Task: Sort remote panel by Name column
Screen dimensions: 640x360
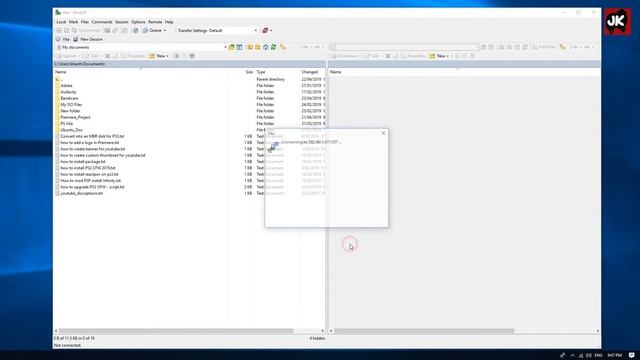Action: [x=336, y=72]
